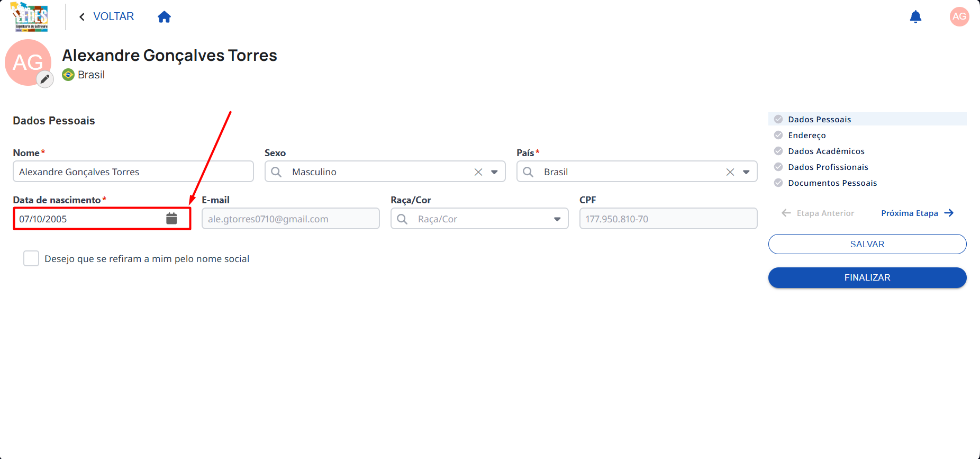980x459 pixels.
Task: Open the AG user avatar menu
Action: click(959, 16)
